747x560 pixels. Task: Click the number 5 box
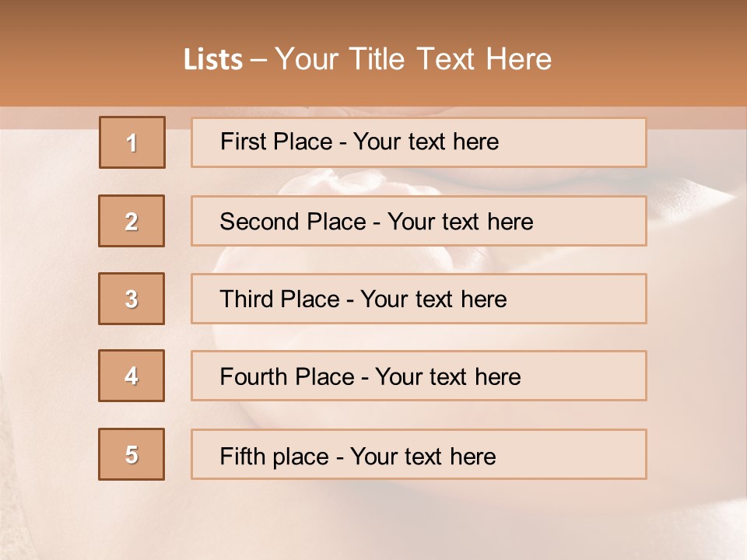pyautogui.click(x=132, y=454)
